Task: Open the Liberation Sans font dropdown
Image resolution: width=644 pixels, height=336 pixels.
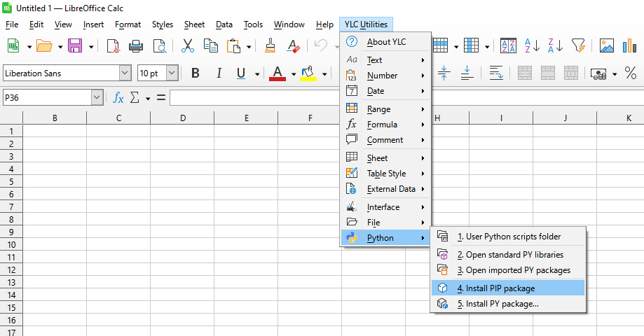Action: [x=125, y=73]
